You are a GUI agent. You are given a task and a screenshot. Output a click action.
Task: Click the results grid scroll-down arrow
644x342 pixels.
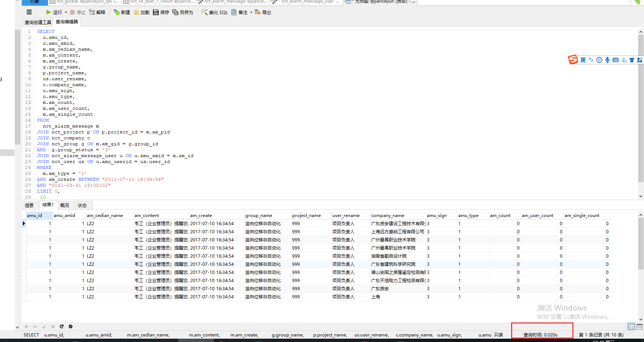coord(641,319)
